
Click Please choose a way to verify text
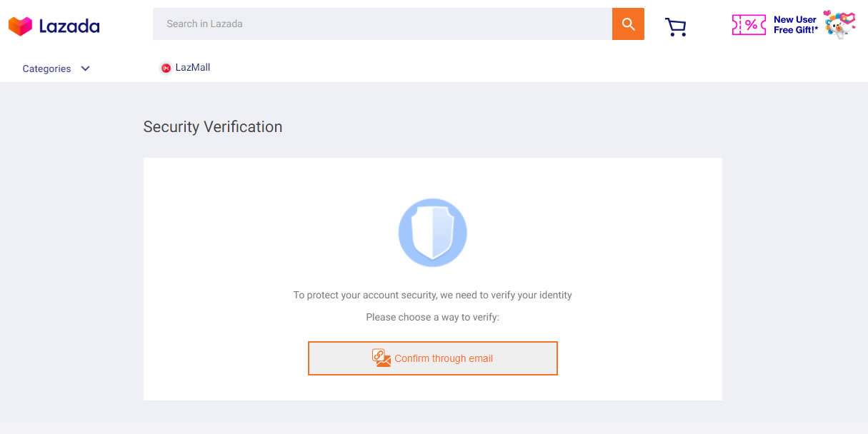tap(432, 317)
